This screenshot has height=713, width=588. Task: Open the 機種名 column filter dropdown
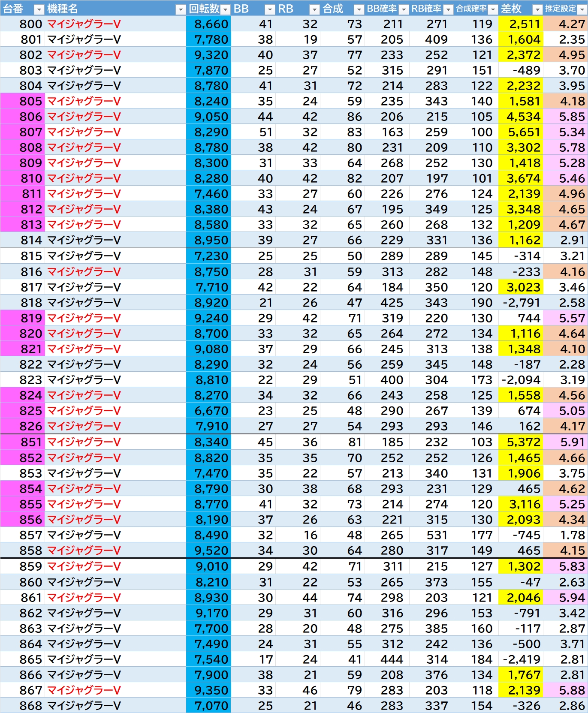pyautogui.click(x=181, y=9)
